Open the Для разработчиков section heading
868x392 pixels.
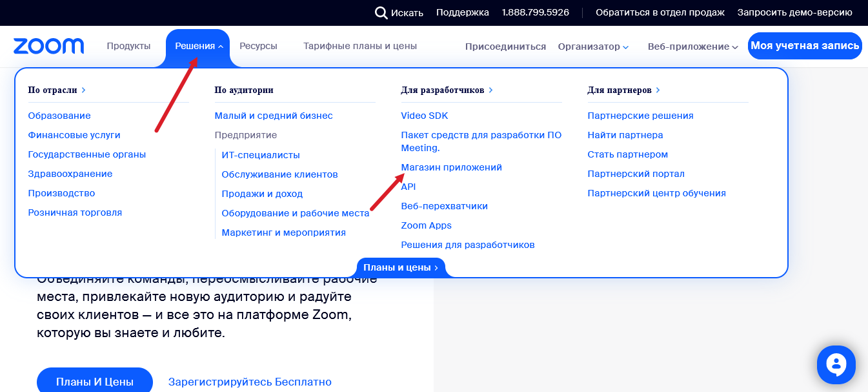coord(447,90)
